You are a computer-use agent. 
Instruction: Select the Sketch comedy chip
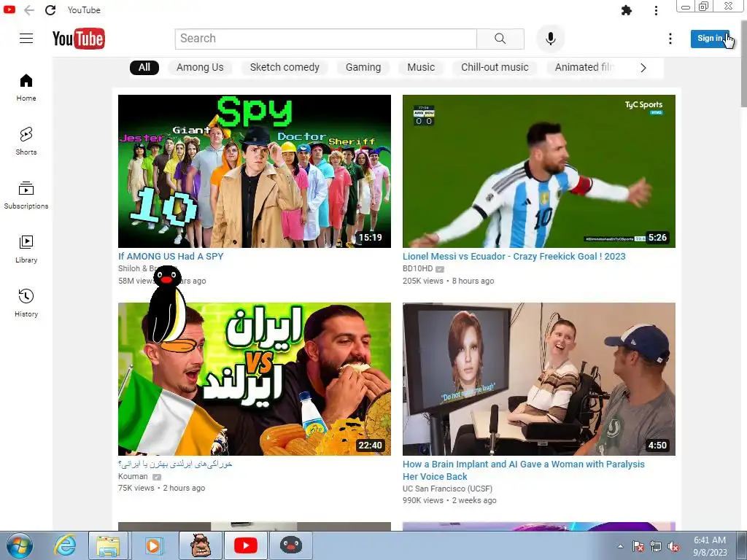point(285,67)
